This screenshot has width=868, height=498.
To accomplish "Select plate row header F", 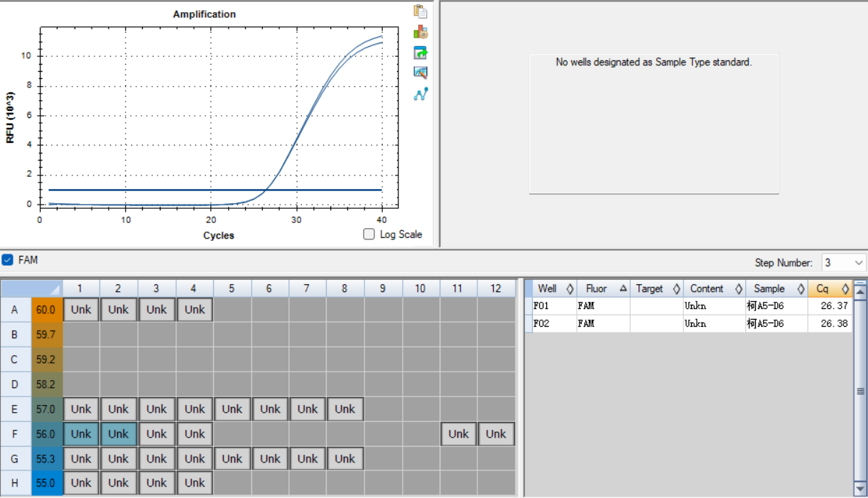I will [x=15, y=434].
